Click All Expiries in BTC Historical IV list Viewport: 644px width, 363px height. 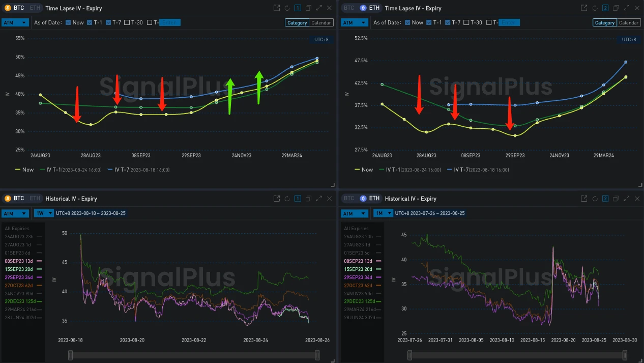[17, 229]
